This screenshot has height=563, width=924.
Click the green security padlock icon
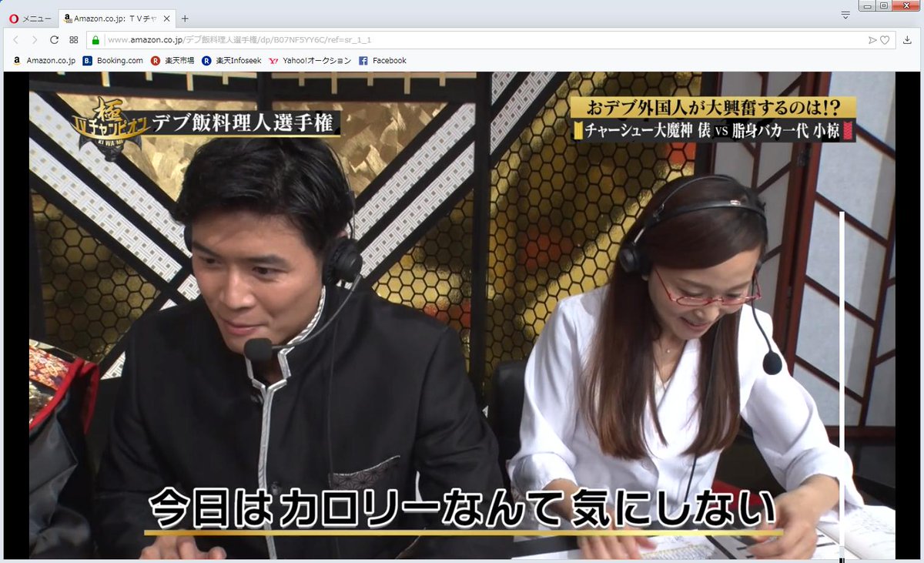pyautogui.click(x=95, y=40)
